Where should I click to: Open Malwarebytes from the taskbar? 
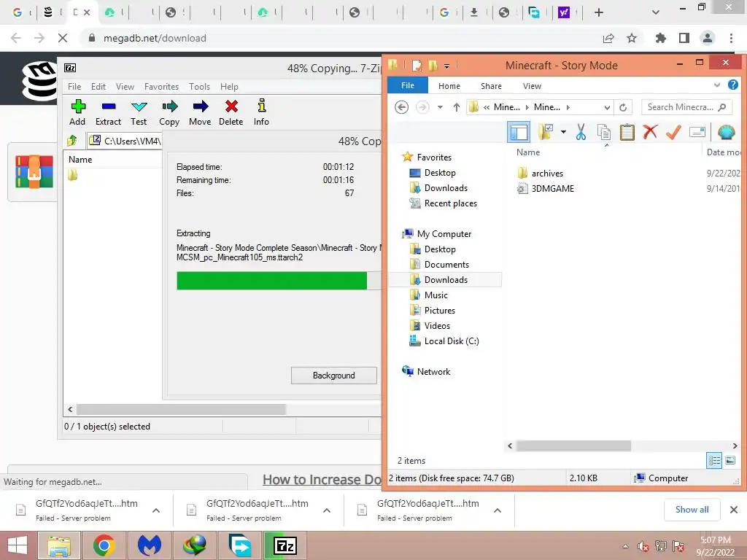pyautogui.click(x=149, y=545)
